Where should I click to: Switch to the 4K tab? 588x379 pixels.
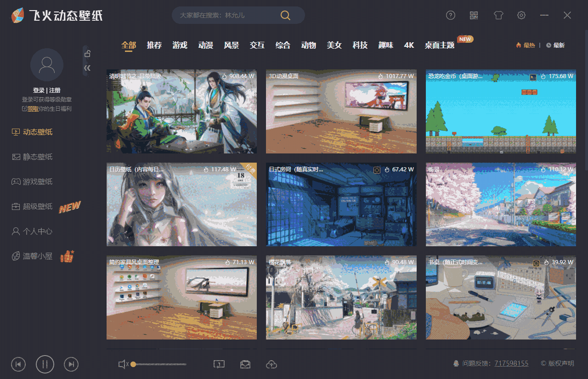tap(409, 45)
